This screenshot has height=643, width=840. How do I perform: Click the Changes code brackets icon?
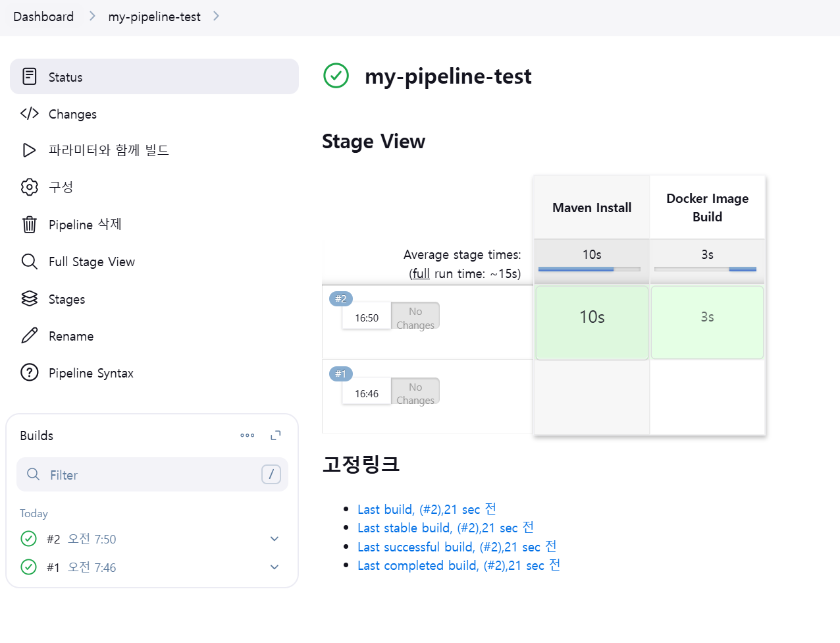tap(30, 113)
